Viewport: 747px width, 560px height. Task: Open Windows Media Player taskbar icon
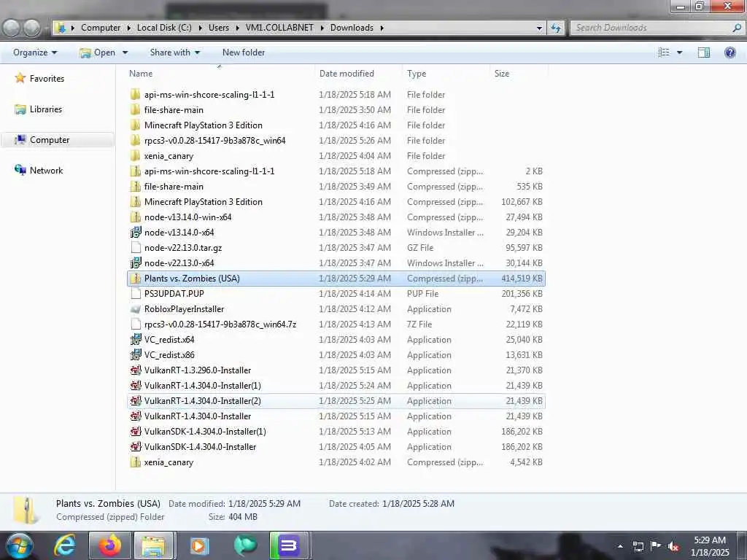tap(200, 545)
